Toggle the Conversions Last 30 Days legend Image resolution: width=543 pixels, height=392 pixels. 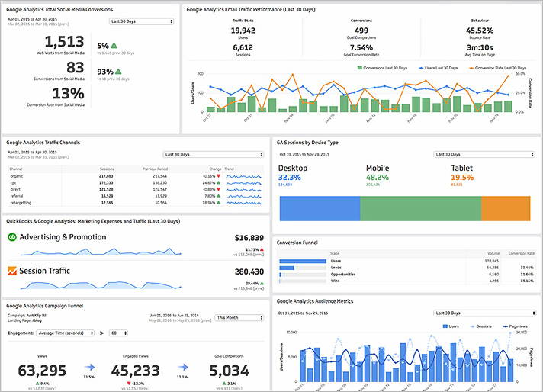click(x=382, y=68)
